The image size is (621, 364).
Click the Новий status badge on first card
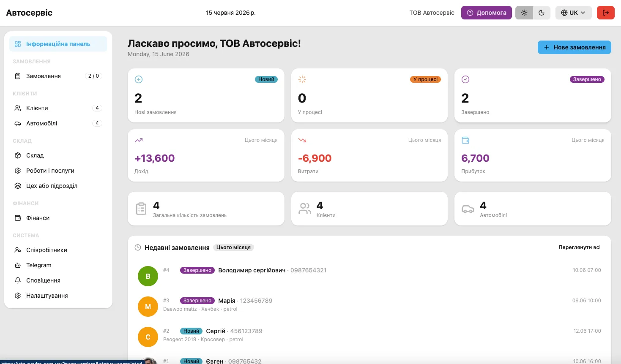266,79
